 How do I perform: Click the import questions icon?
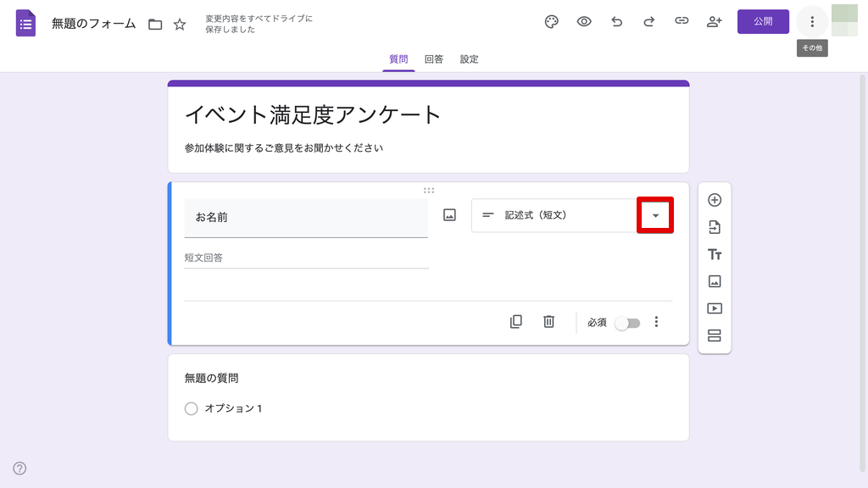[x=715, y=227]
